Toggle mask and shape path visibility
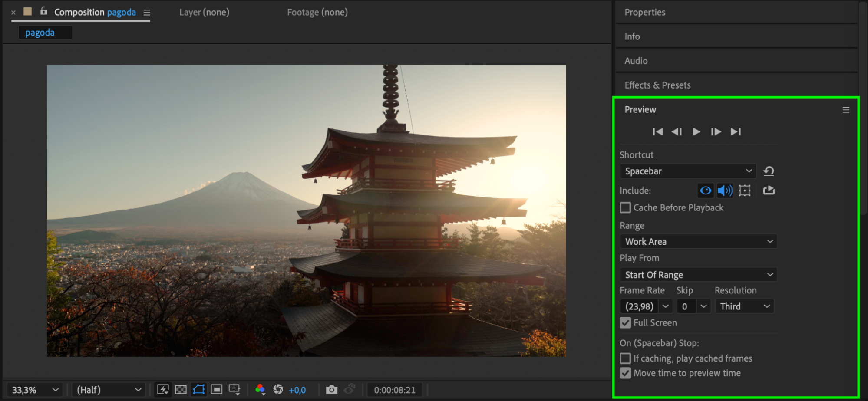The image size is (868, 401). click(x=198, y=390)
